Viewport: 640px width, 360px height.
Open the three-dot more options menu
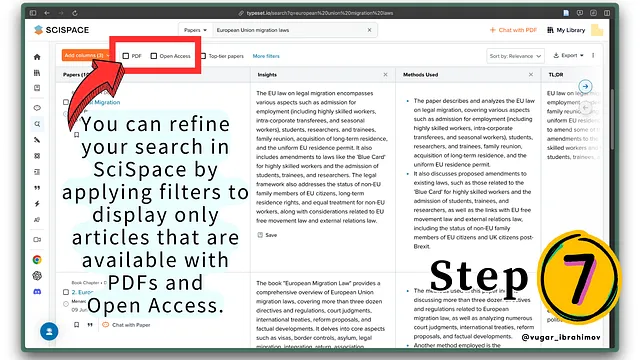pos(593,56)
